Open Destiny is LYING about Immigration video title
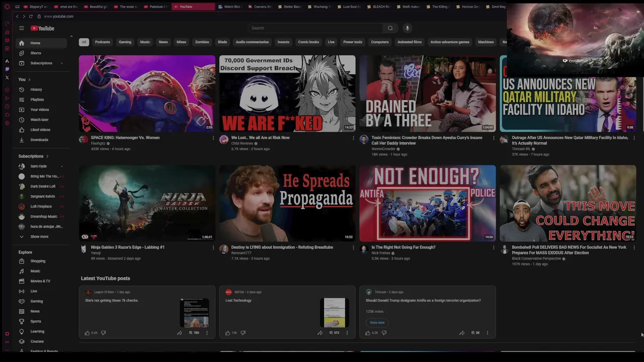Viewport: 644px width, 362px height. pos(282,247)
